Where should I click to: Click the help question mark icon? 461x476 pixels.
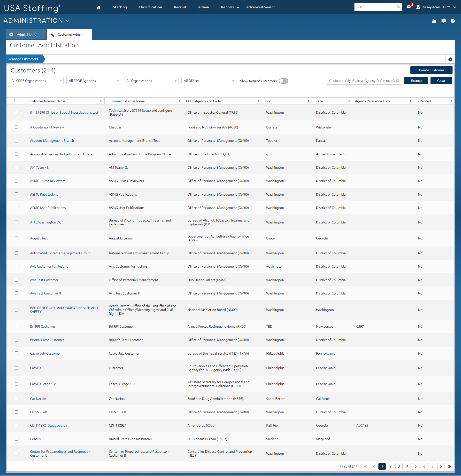[x=453, y=21]
